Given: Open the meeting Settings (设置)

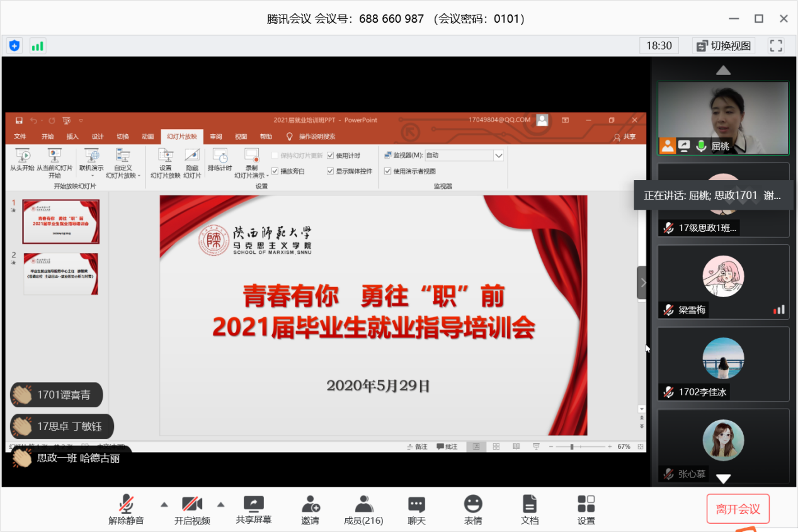Looking at the screenshot, I should (586, 510).
